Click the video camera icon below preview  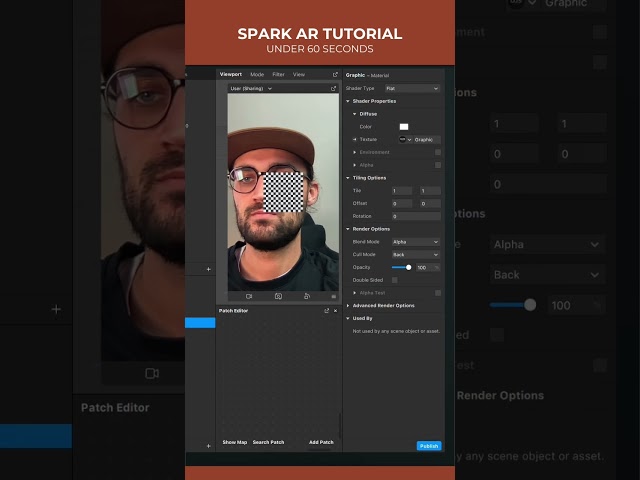click(249, 296)
